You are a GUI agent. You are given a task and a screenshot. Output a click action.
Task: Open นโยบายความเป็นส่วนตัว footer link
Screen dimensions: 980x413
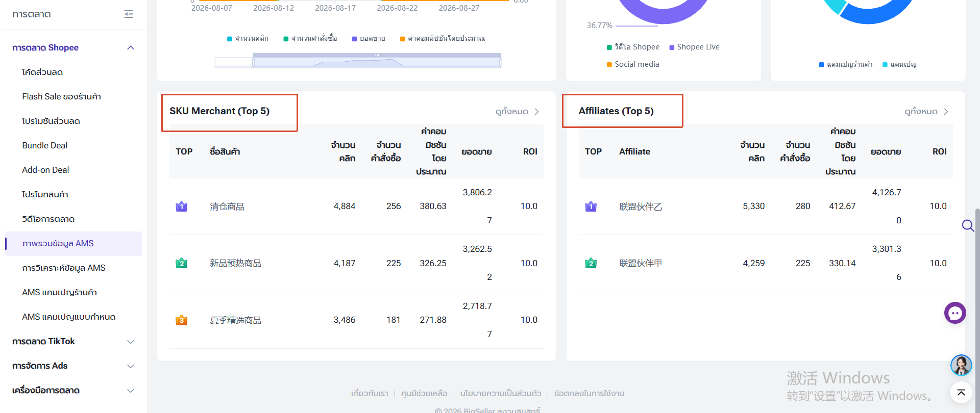click(x=501, y=394)
